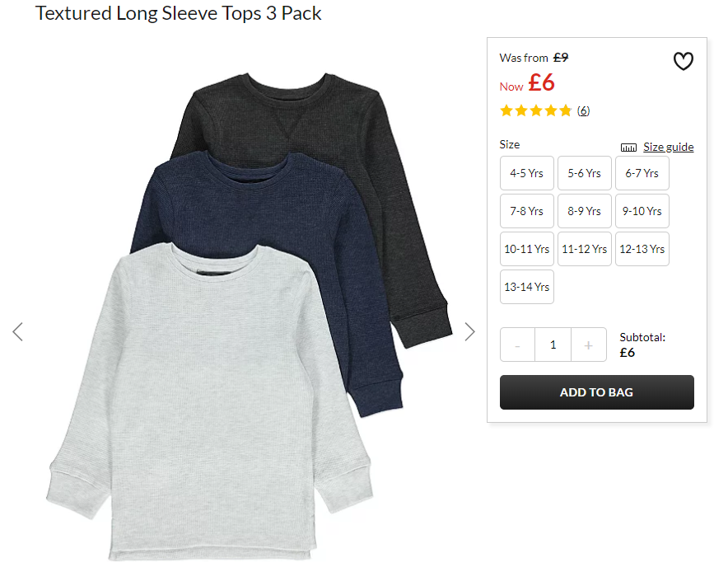The height and width of the screenshot is (586, 728).
Task: Pick the 11-12 Yrs size
Action: pos(584,249)
